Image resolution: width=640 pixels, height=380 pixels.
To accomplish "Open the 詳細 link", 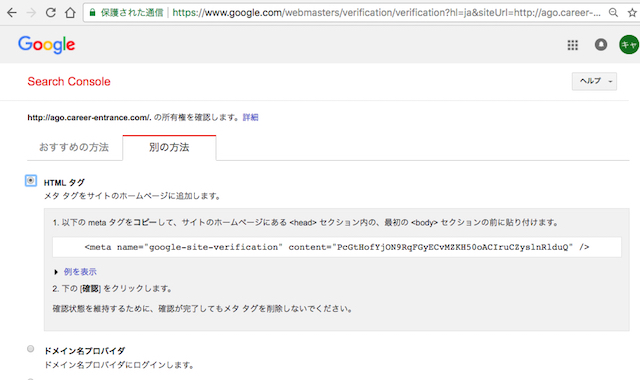I will (x=250, y=118).
